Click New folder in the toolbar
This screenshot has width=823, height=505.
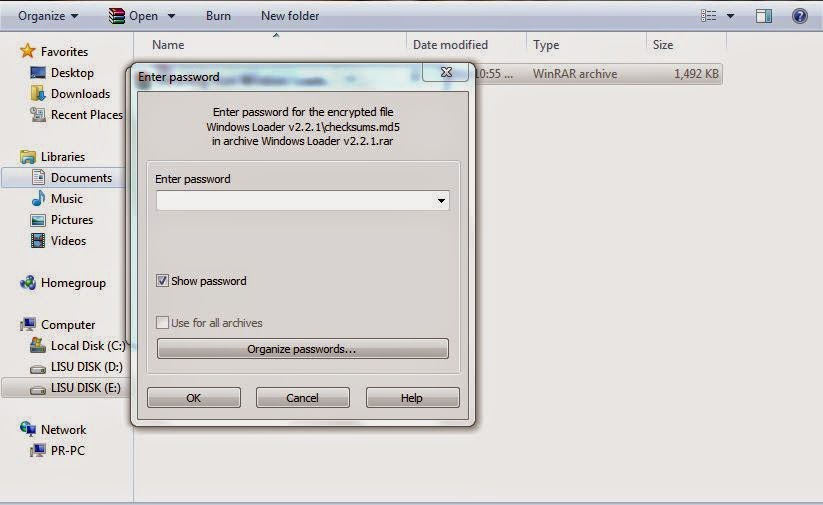[290, 16]
